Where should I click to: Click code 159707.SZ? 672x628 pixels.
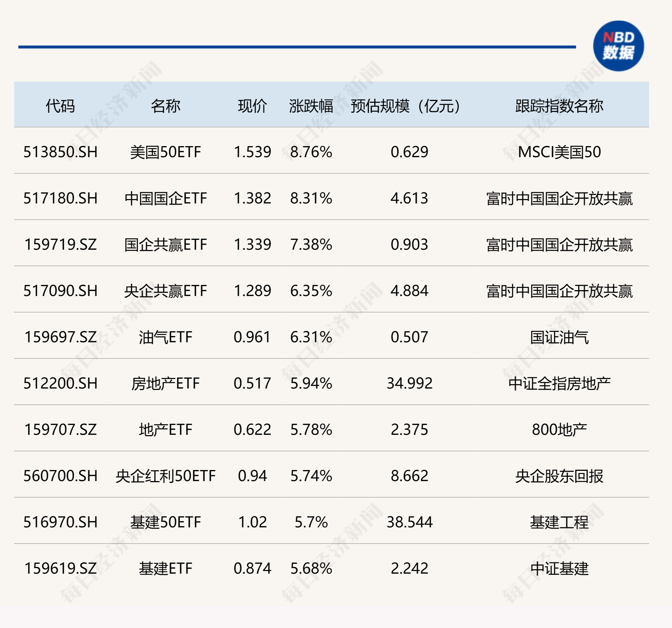click(61, 430)
